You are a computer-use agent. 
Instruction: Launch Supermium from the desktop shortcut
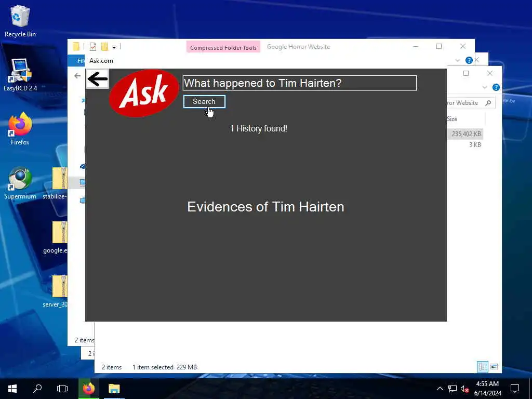(x=20, y=183)
